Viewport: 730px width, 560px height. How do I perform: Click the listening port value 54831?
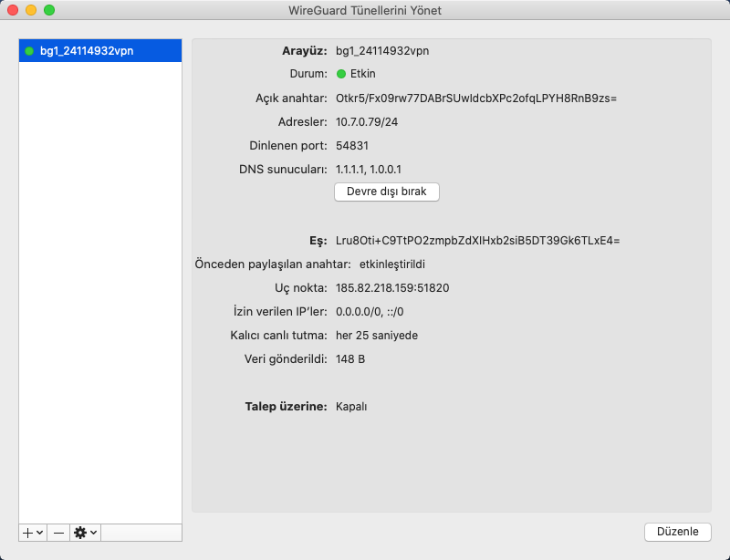click(x=352, y=146)
